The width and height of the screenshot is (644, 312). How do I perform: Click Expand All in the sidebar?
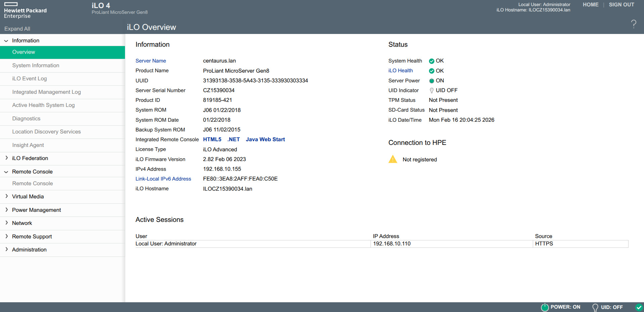[x=17, y=29]
